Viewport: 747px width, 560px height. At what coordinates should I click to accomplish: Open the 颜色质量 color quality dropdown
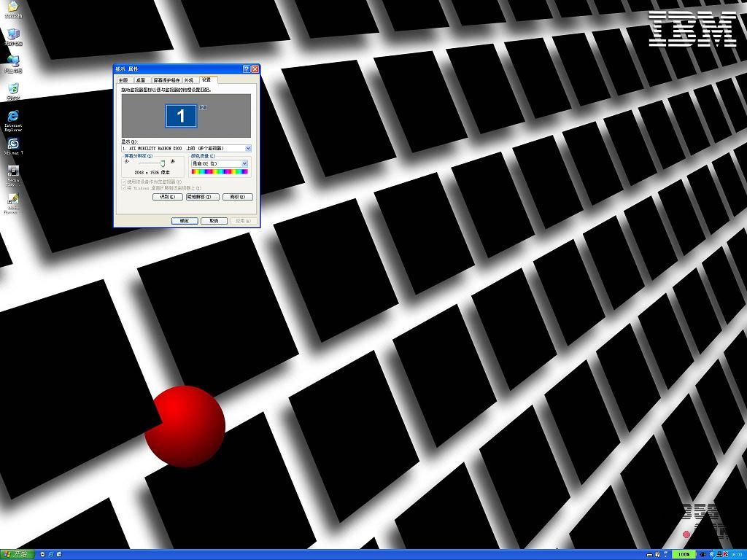(x=219, y=163)
